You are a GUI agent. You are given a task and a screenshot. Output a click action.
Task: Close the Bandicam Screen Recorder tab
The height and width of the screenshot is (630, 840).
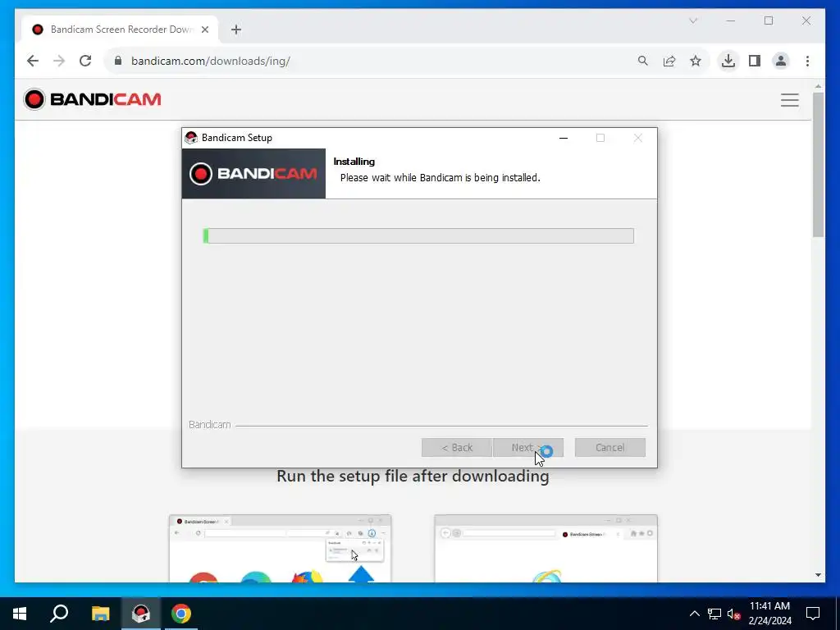point(204,30)
